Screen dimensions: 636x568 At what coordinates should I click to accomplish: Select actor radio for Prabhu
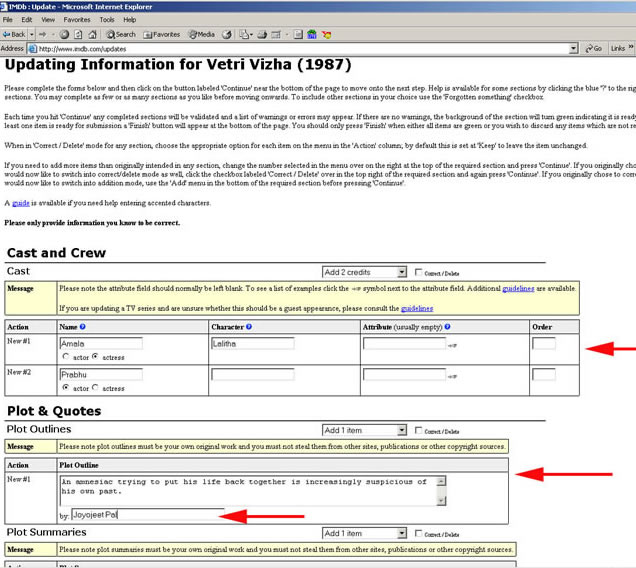[x=65, y=387]
